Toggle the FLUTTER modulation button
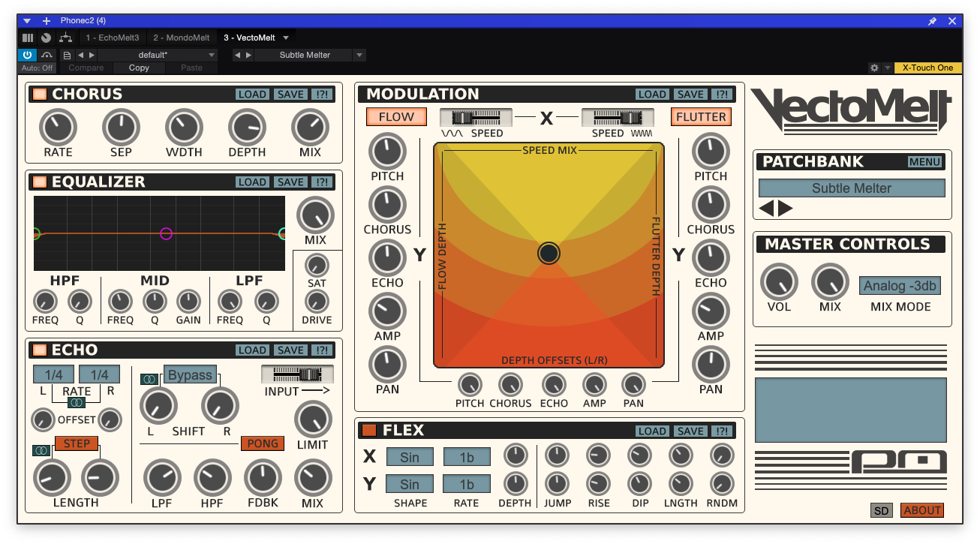The image size is (980, 544). pos(701,117)
